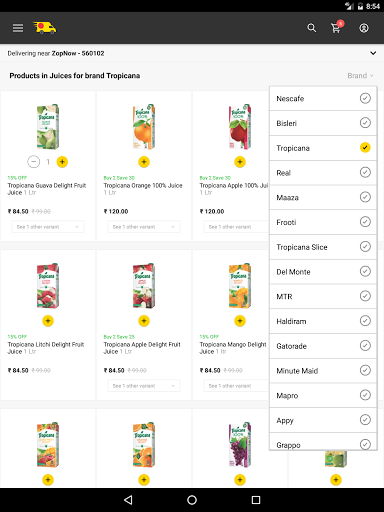Screen dimensions: 384x512
Task: Tap the ZopNow delivery van logo
Action: point(45,28)
